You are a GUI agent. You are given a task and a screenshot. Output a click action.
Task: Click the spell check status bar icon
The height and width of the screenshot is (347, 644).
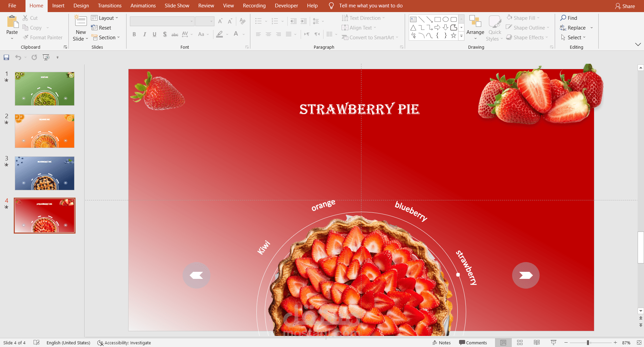37,343
